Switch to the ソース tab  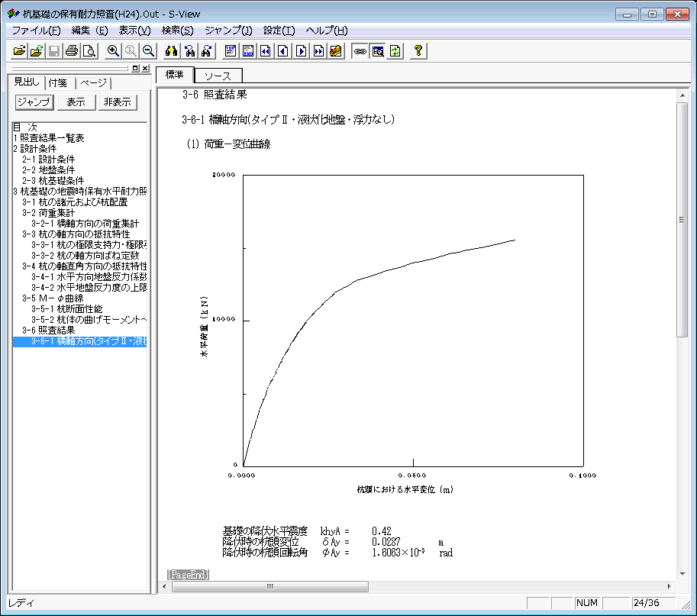pyautogui.click(x=218, y=76)
